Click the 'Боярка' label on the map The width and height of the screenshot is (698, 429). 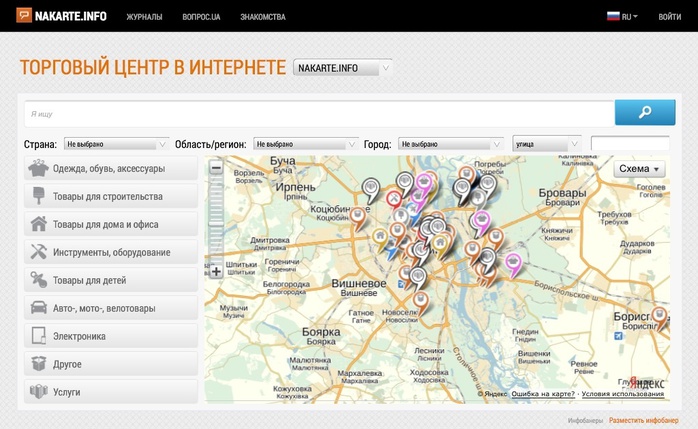tap(321, 332)
